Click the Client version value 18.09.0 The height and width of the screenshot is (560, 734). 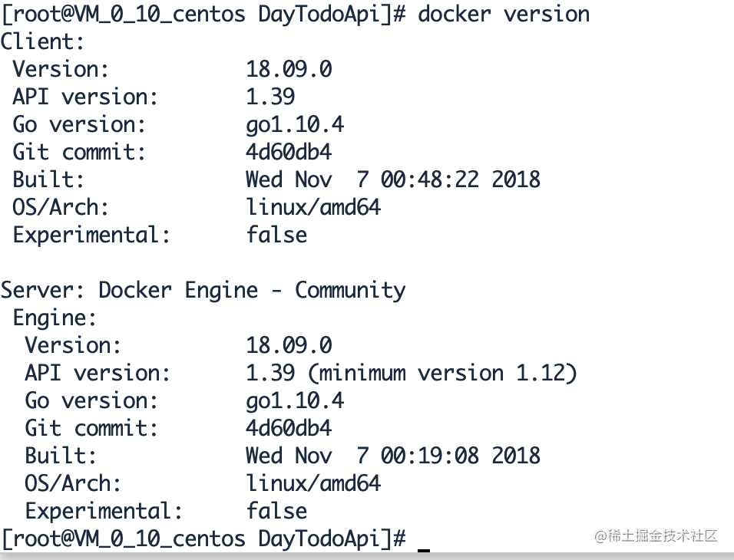pos(289,69)
